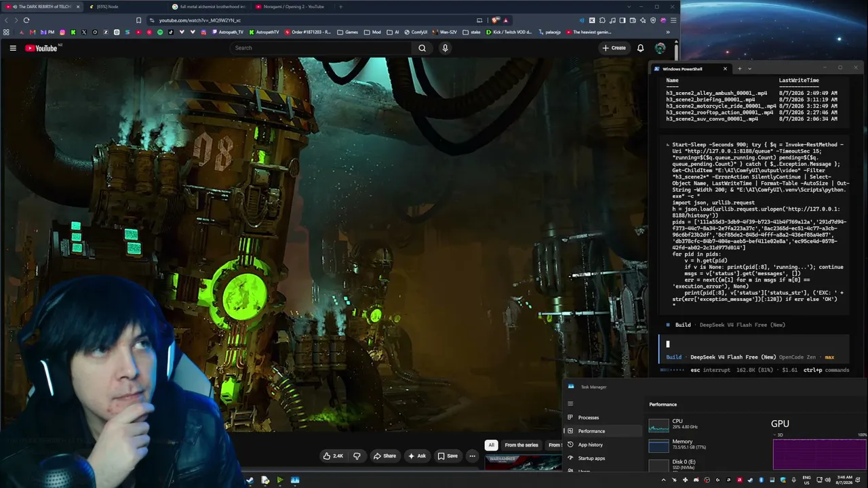Go to YouTube home via logo
The height and width of the screenshot is (488, 868).
41,48
